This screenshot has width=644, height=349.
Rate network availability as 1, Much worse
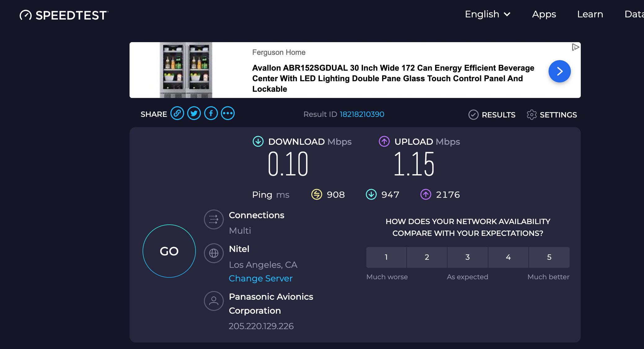(386, 257)
